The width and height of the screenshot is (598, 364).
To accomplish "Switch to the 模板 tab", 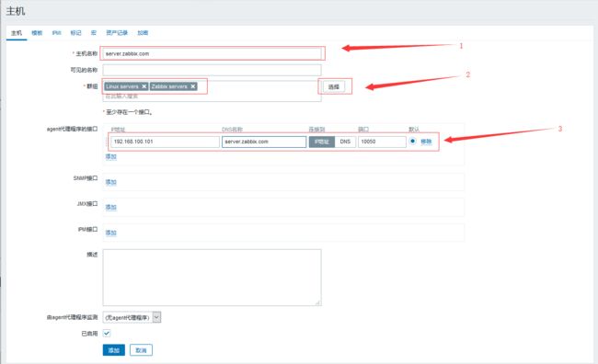I will [x=37, y=33].
